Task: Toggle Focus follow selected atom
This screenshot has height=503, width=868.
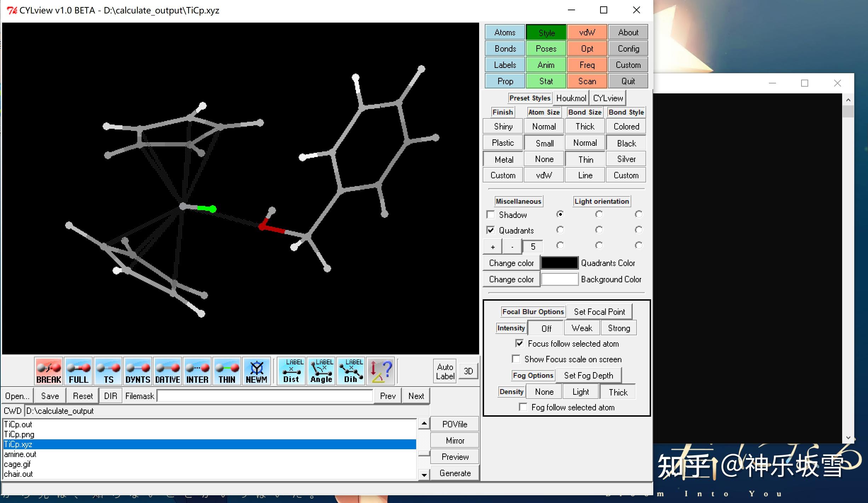Action: tap(519, 343)
